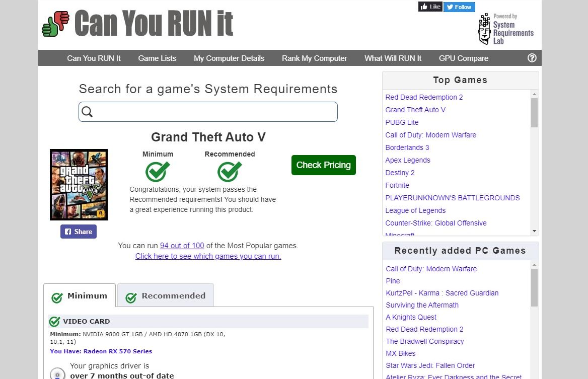This screenshot has width=588, height=379.
Task: Open Can You RUN It nav item
Action: point(94,58)
